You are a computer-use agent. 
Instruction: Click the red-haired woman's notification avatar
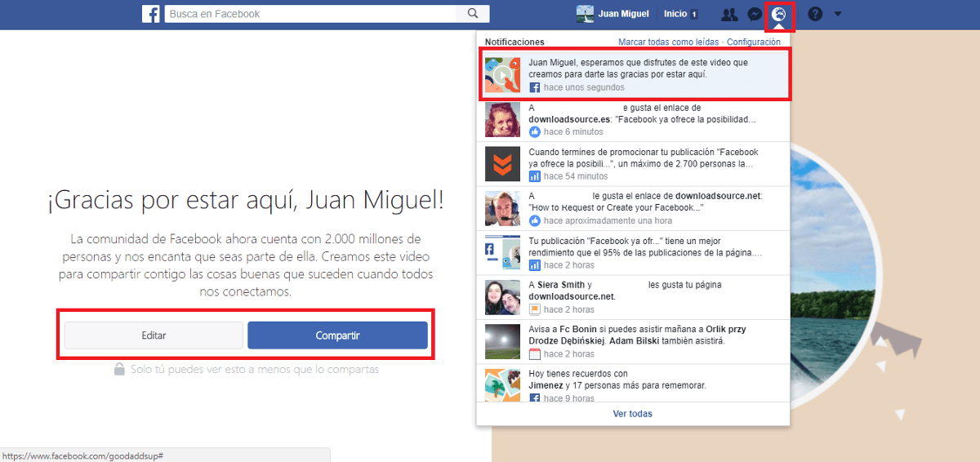click(x=502, y=119)
